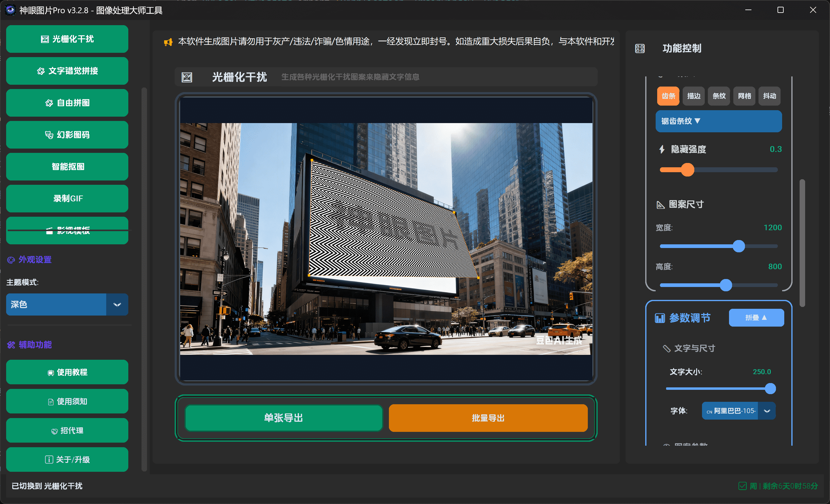Viewport: 830px width, 504px height.
Task: Switch to the 描边 pattern tab
Action: [x=694, y=96]
